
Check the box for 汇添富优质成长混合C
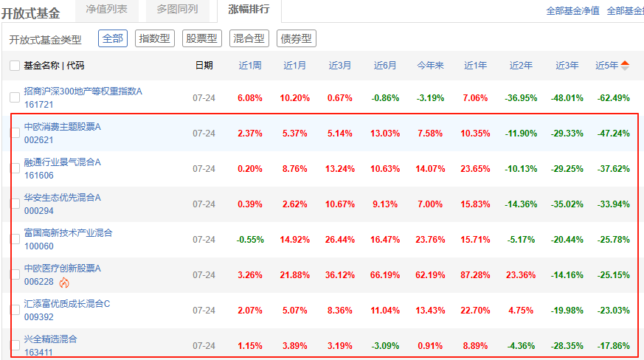(x=15, y=309)
